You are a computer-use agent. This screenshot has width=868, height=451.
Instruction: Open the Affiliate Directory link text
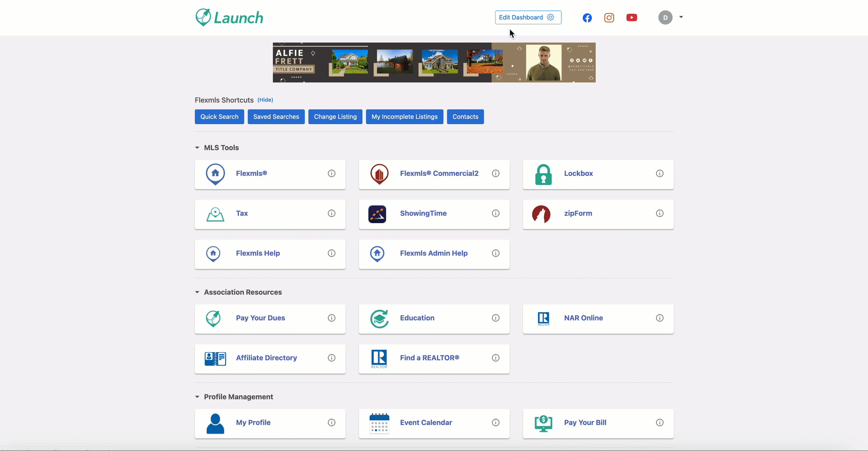[x=266, y=358]
